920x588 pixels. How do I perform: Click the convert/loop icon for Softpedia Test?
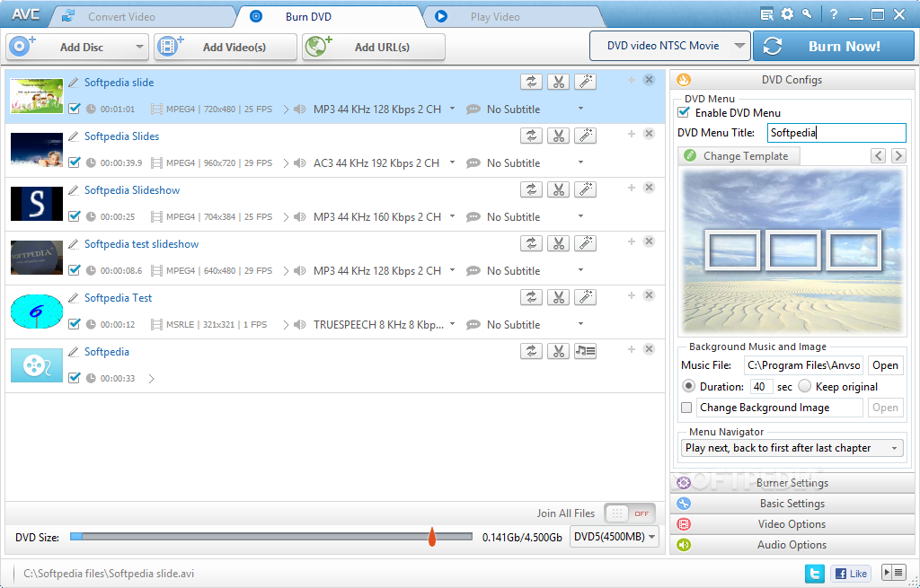(x=531, y=297)
